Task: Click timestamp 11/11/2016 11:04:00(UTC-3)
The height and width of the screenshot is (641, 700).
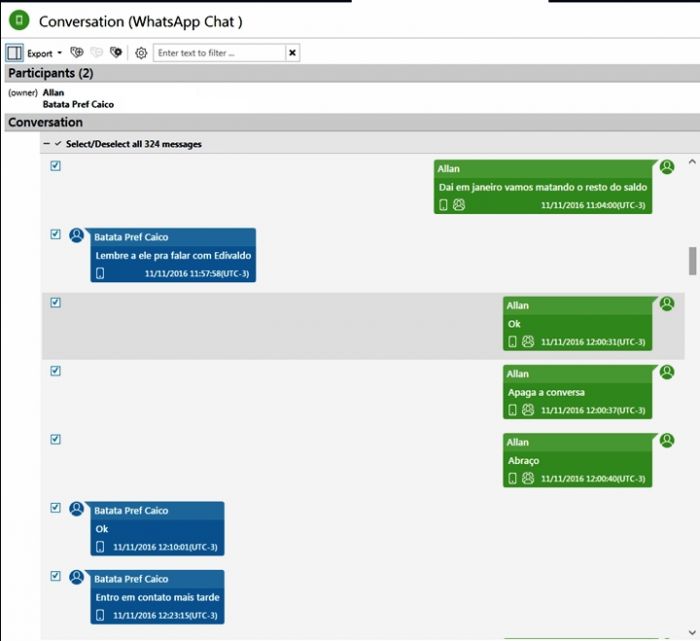Action: (x=593, y=205)
